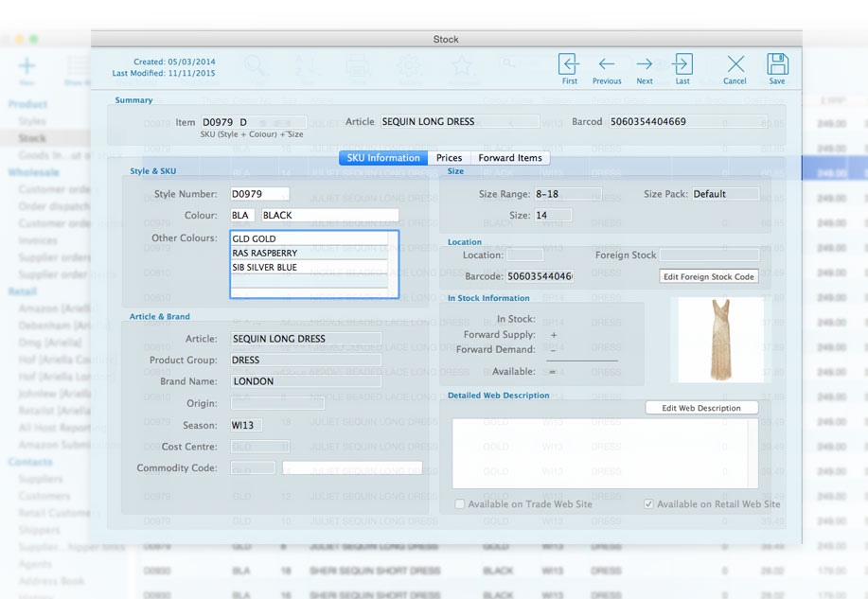Click the Style Number field
The width and height of the screenshot is (868, 599).
click(259, 194)
